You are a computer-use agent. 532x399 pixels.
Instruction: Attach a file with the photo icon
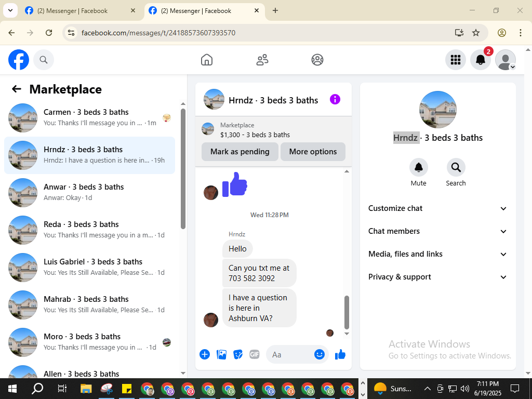[x=221, y=354]
